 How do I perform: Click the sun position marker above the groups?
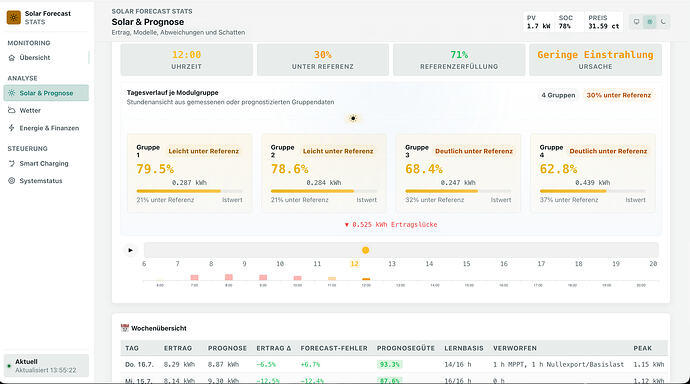click(353, 118)
